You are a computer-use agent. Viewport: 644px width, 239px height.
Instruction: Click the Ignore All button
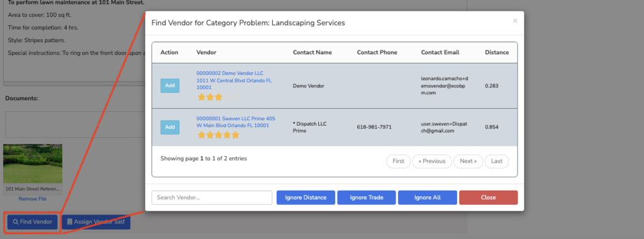tap(428, 197)
